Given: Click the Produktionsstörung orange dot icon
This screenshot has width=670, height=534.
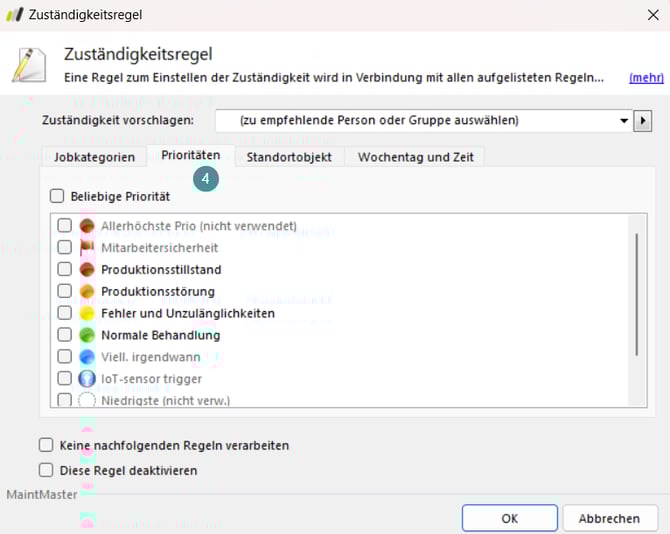Looking at the screenshot, I should tap(87, 291).
